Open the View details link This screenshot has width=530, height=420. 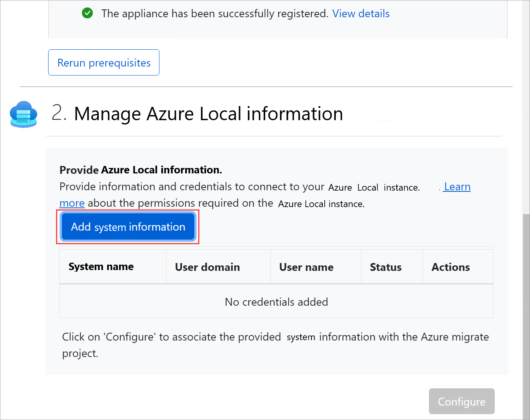coord(360,13)
